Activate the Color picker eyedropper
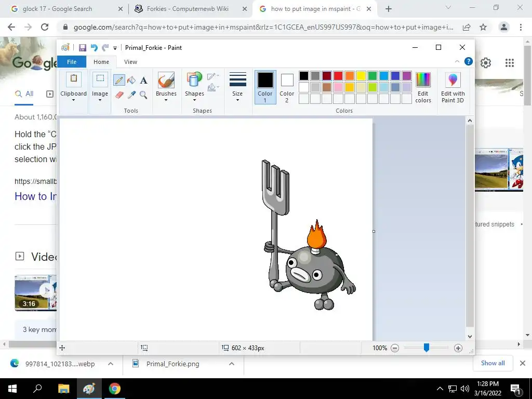Screen dimensions: 532x399 coord(131,95)
